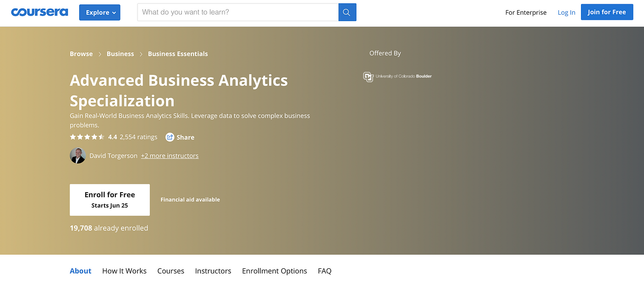Switch to the How It Works tab

(124, 271)
